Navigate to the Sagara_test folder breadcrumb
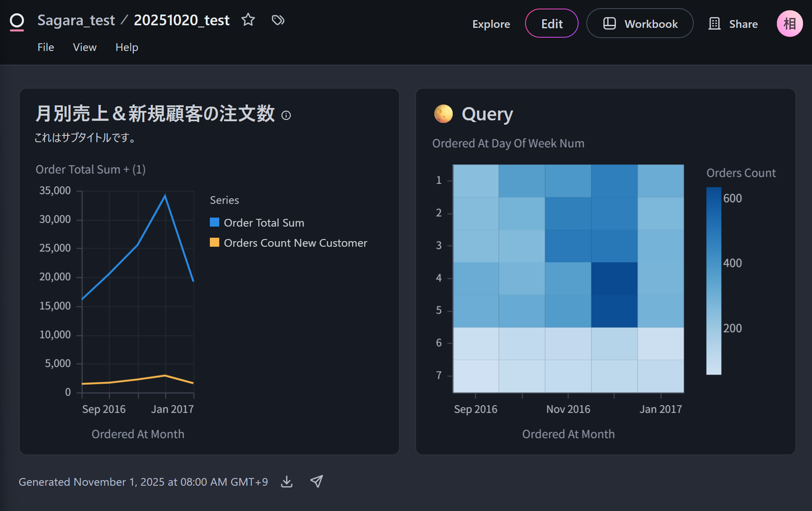 76,20
